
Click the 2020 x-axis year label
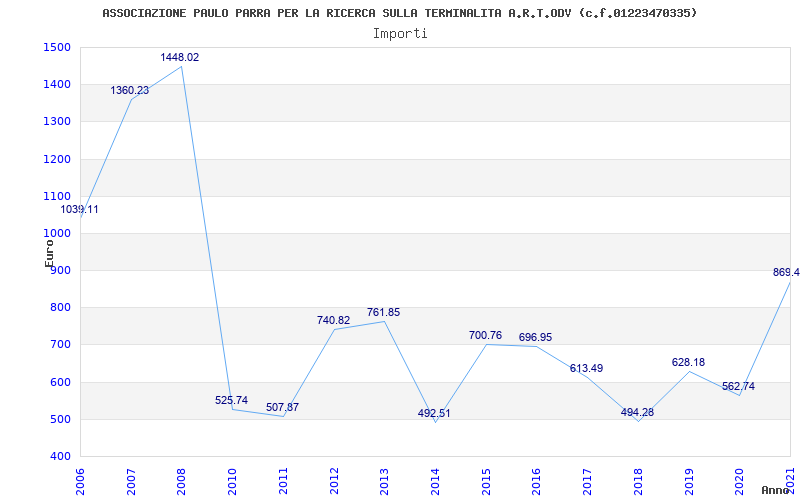739,481
